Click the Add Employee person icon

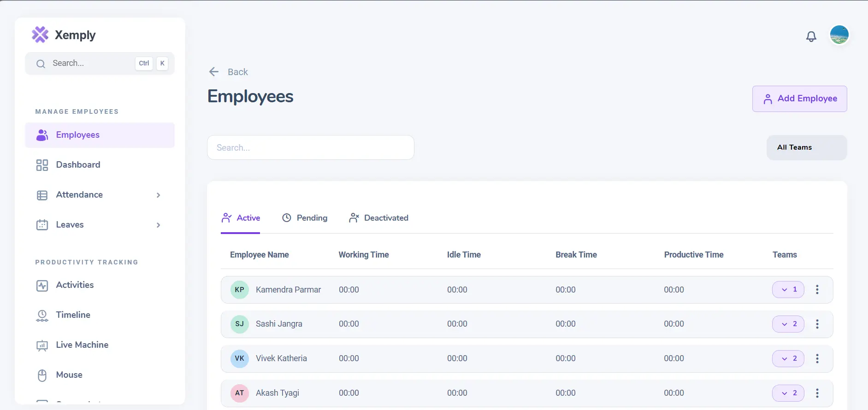pyautogui.click(x=768, y=99)
